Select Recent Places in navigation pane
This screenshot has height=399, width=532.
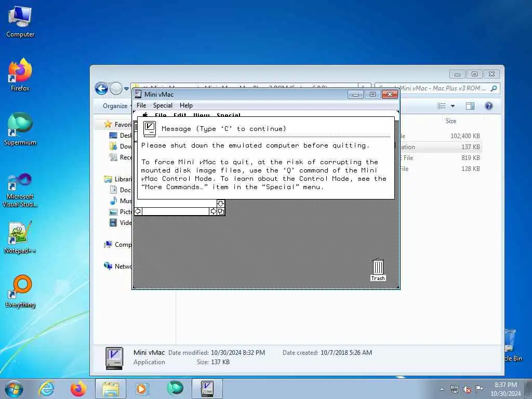pos(121,157)
